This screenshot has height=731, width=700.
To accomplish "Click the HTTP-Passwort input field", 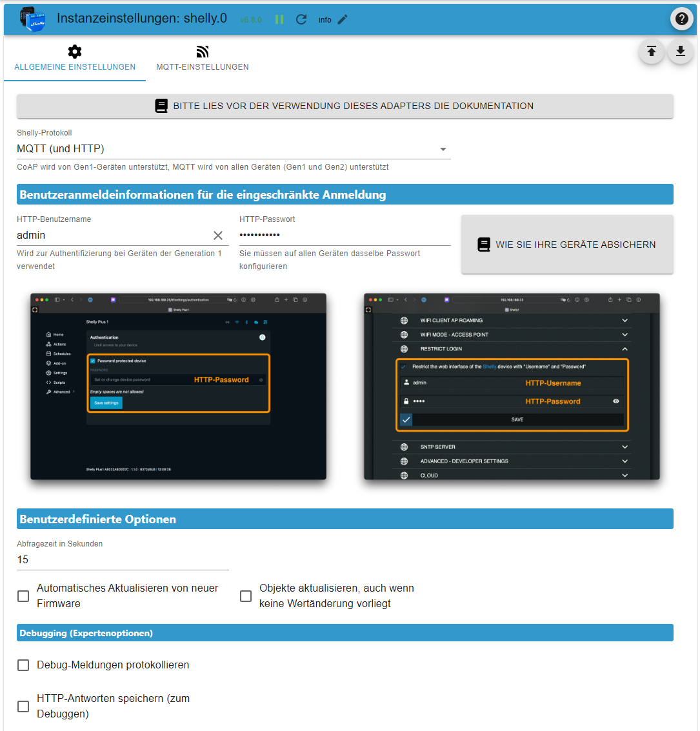I will 345,235.
